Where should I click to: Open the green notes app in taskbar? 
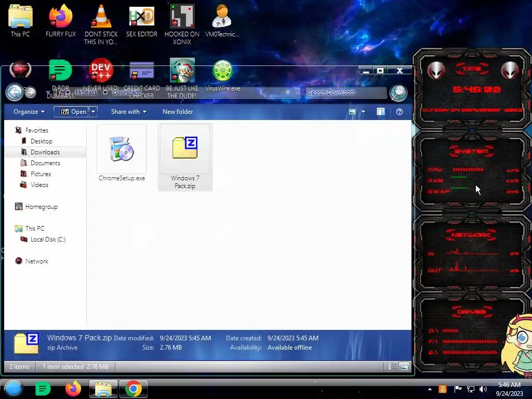tap(43, 389)
